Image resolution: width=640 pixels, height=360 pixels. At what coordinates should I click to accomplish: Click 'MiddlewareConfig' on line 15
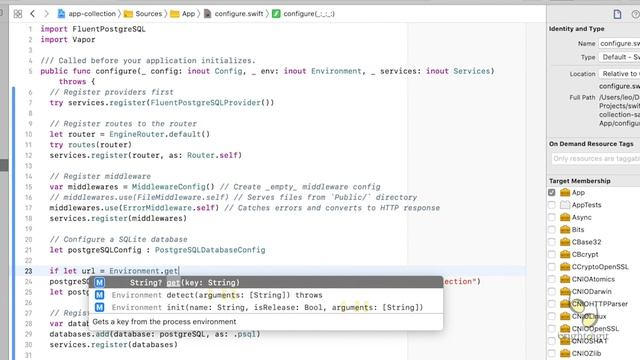pyautogui.click(x=169, y=187)
